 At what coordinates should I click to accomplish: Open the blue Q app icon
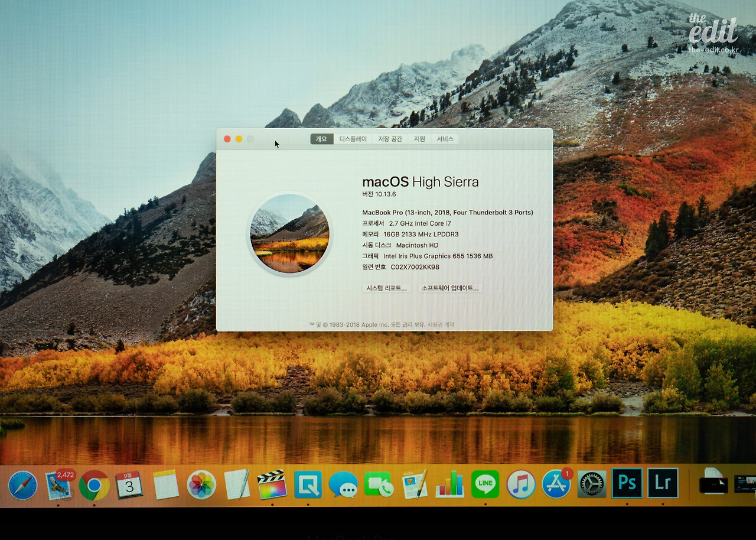308,484
